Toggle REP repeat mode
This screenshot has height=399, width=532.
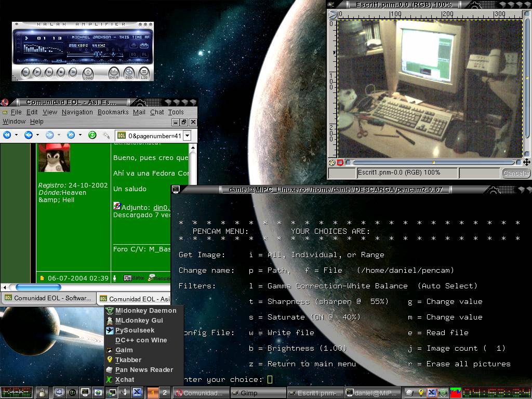click(129, 73)
